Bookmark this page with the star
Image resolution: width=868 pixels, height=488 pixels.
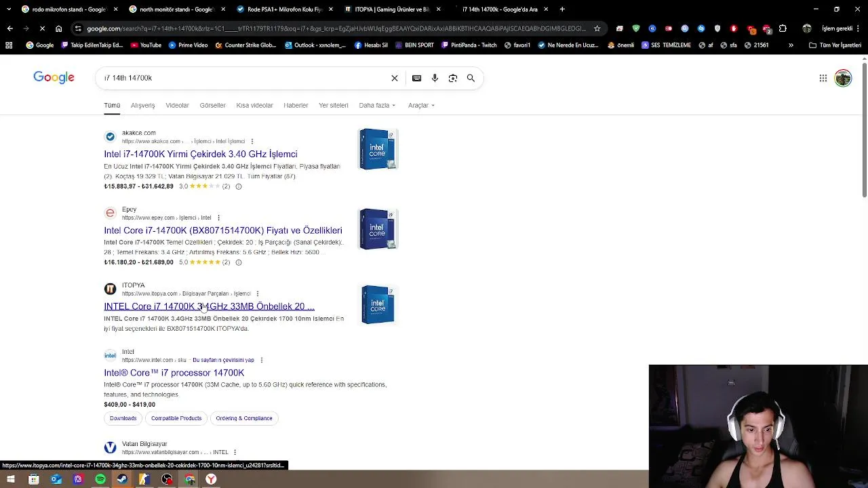[597, 28]
